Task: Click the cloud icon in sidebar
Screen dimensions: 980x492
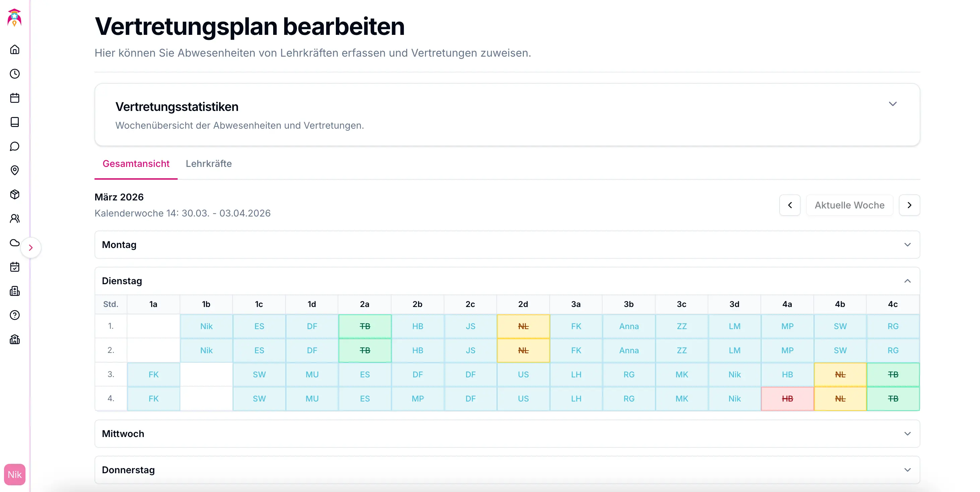Action: pos(14,243)
